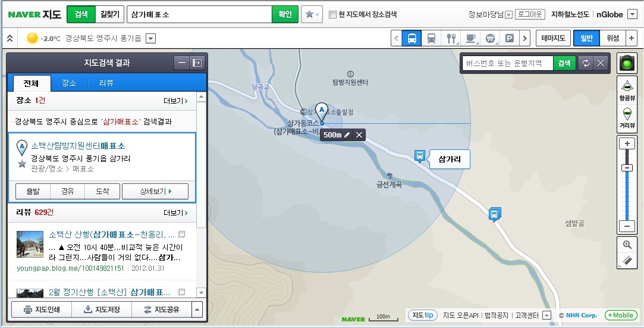Open 상세보기 details

click(x=155, y=192)
